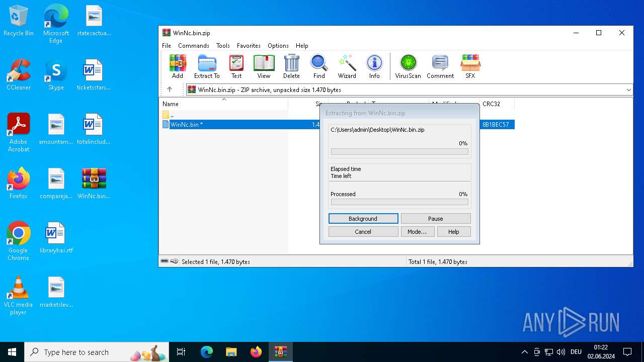Launch the Wizard tool

(x=347, y=67)
